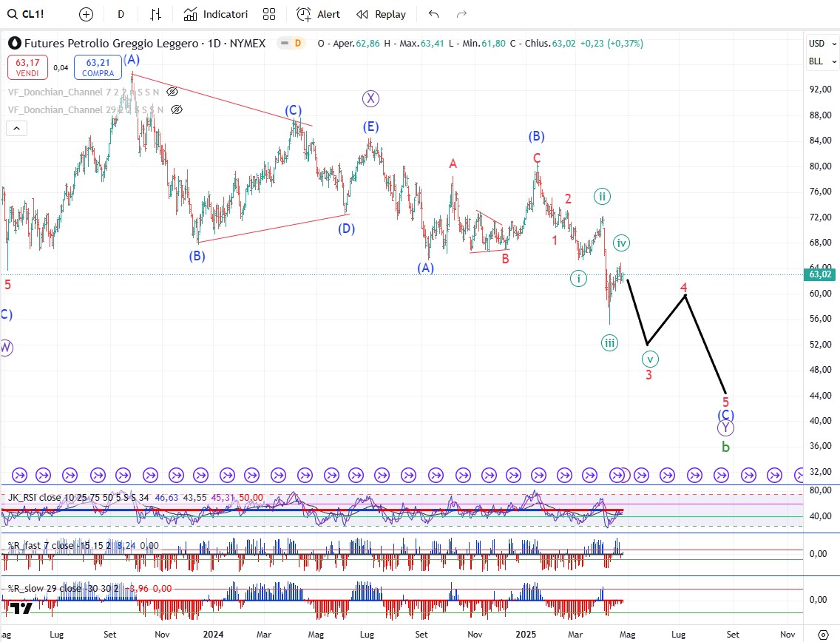Click the 2025 date axis label
This screenshot has width=840, height=642.
[526, 635]
